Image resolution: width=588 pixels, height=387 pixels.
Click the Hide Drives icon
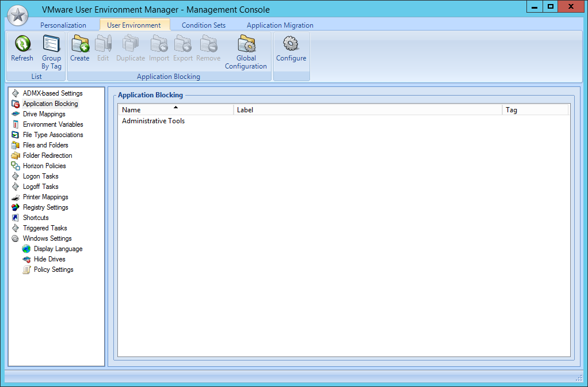click(x=26, y=259)
